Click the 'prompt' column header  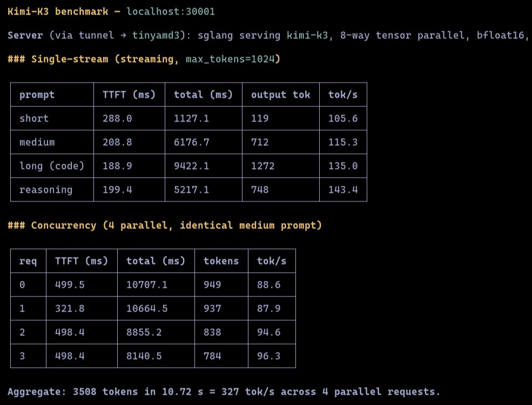coord(37,94)
